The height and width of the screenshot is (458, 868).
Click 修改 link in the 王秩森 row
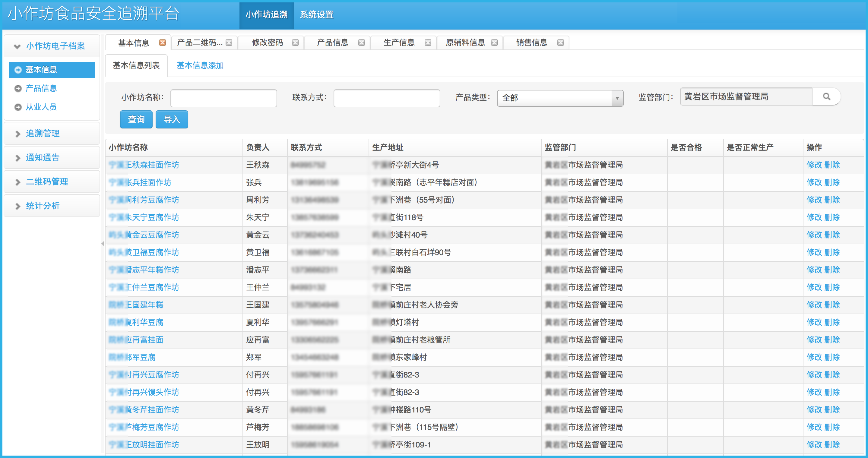(814, 165)
